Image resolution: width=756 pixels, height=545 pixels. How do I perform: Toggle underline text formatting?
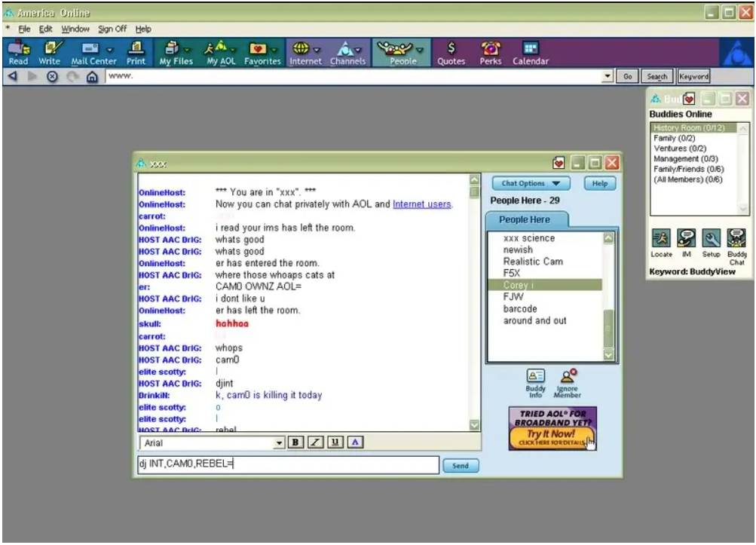335,442
